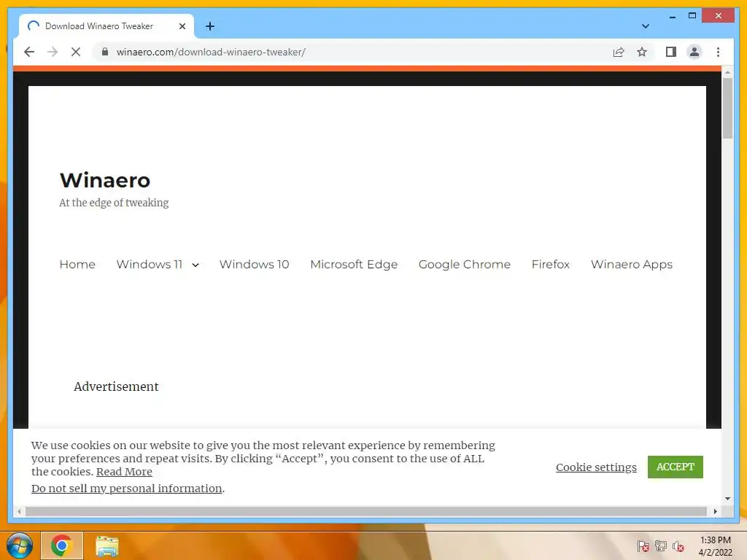The image size is (747, 560).
Task: Open the Windows Start menu orb
Action: pos(20,545)
